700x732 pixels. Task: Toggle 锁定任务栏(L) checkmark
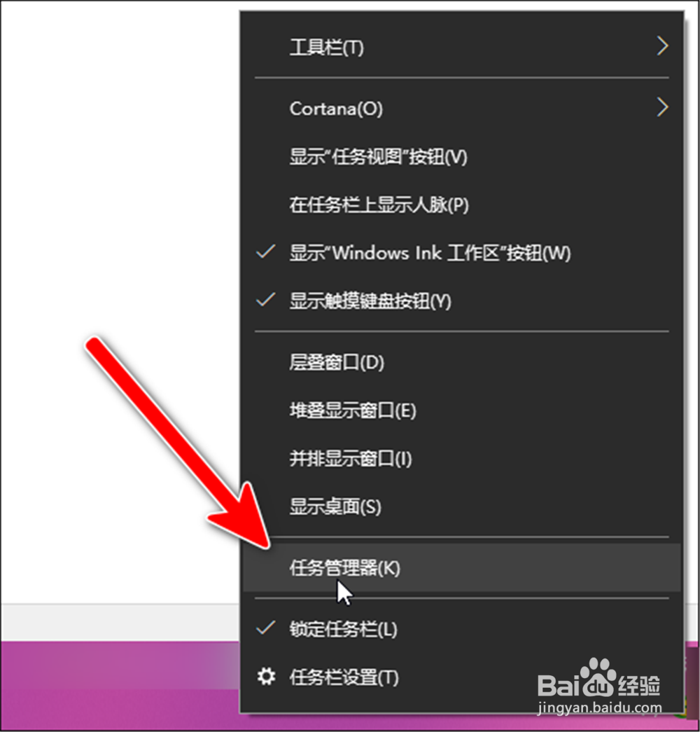tap(461, 629)
